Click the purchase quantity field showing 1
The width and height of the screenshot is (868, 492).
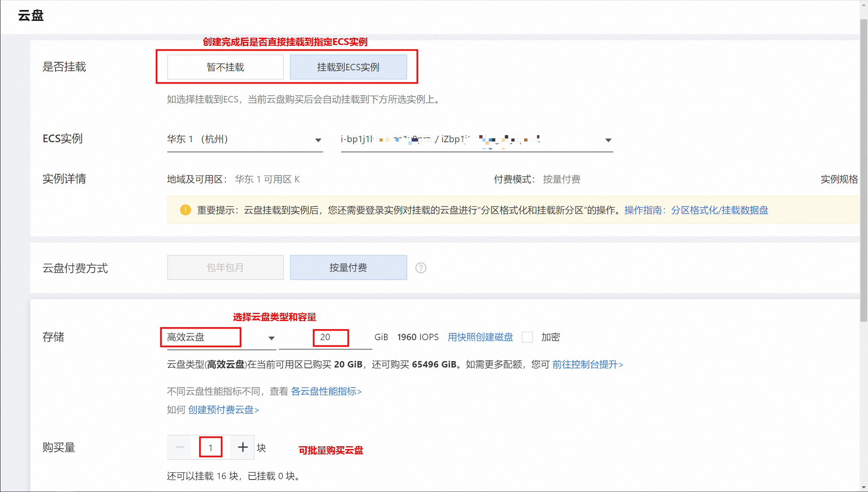pos(211,447)
